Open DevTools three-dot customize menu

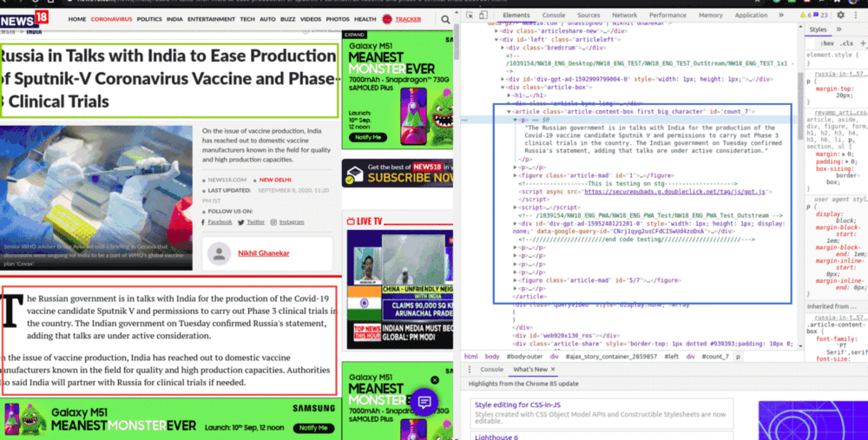(856, 16)
